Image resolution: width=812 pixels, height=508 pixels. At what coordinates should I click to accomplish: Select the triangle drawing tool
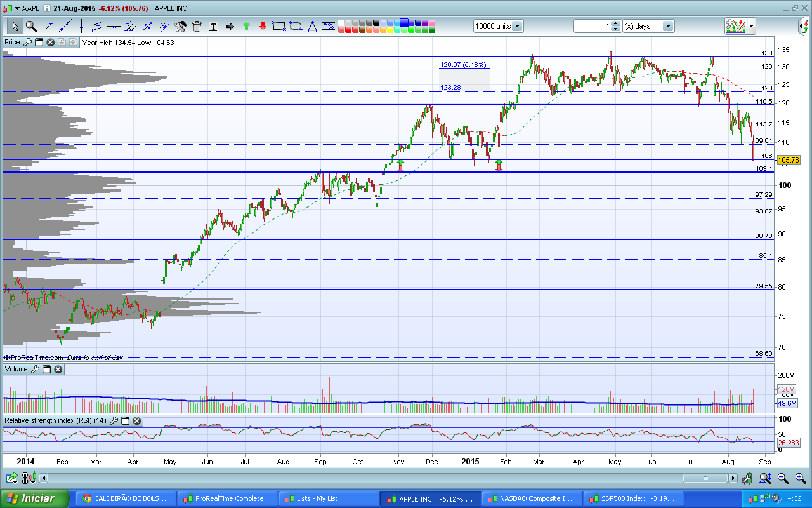coord(312,26)
